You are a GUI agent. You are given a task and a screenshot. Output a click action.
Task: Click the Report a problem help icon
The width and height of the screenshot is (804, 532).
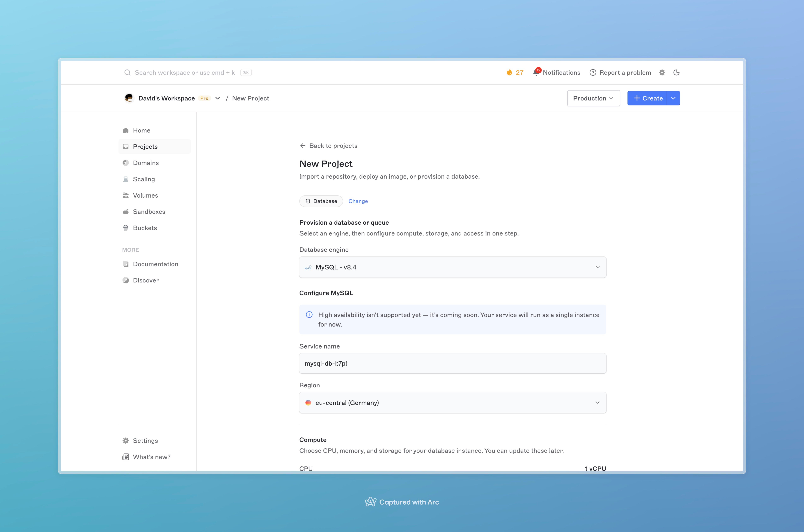click(x=593, y=73)
